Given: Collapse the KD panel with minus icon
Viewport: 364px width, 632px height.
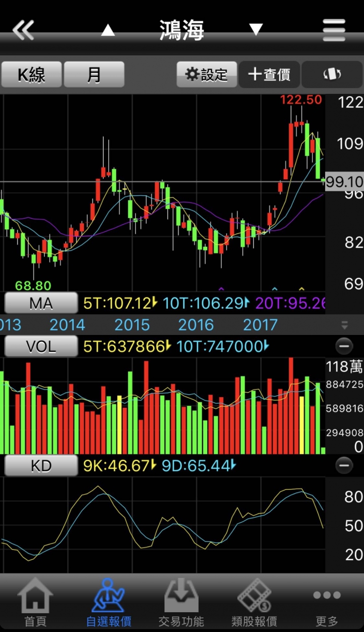Looking at the screenshot, I should click(344, 466).
